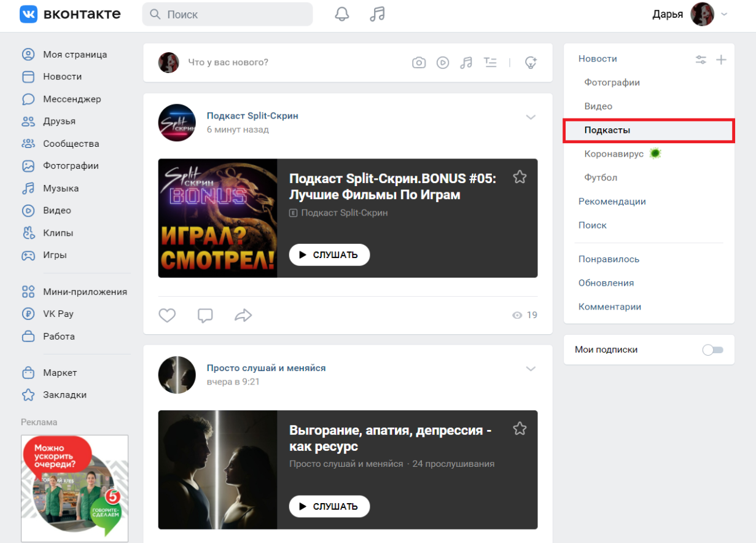Screen dimensions: 756x543
Task: Bookmark the Выгорание podcast with star
Action: coord(520,429)
